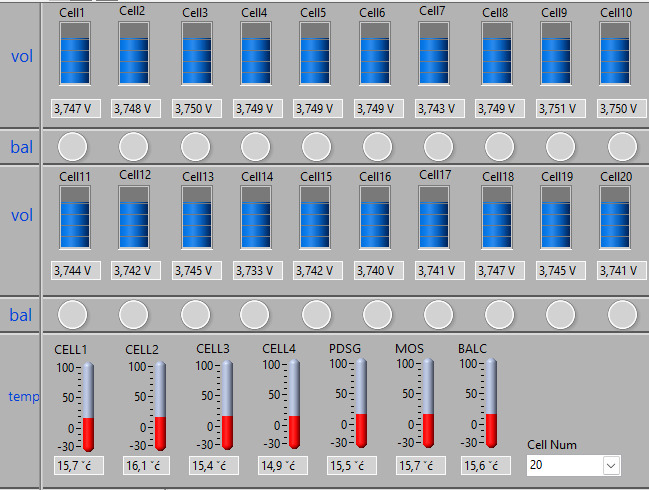Toggle the balance LED under Cell20
The height and width of the screenshot is (490, 649).
coord(622,313)
